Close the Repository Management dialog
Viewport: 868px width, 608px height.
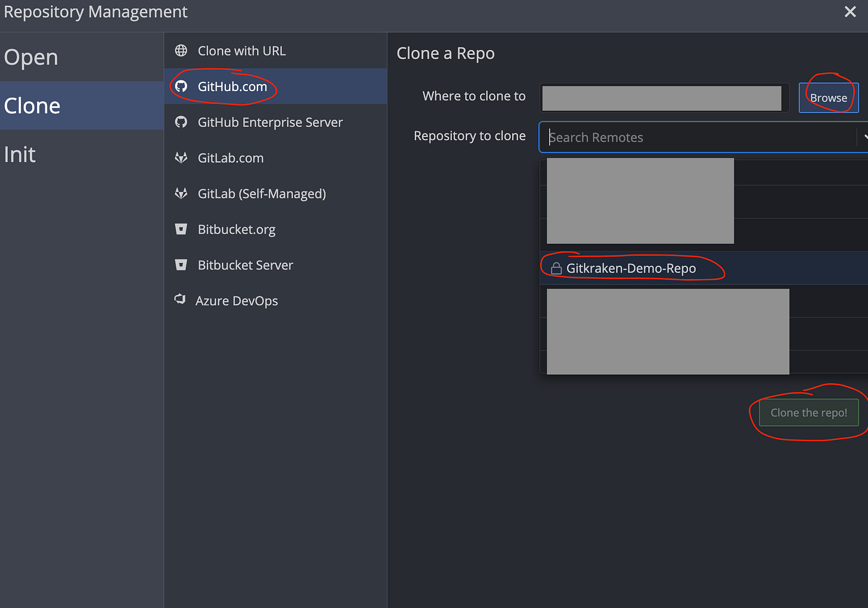point(850,11)
